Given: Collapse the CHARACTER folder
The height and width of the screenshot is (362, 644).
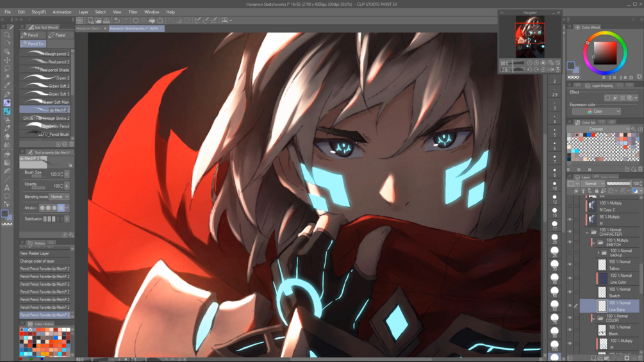Looking at the screenshot, I should point(588,232).
